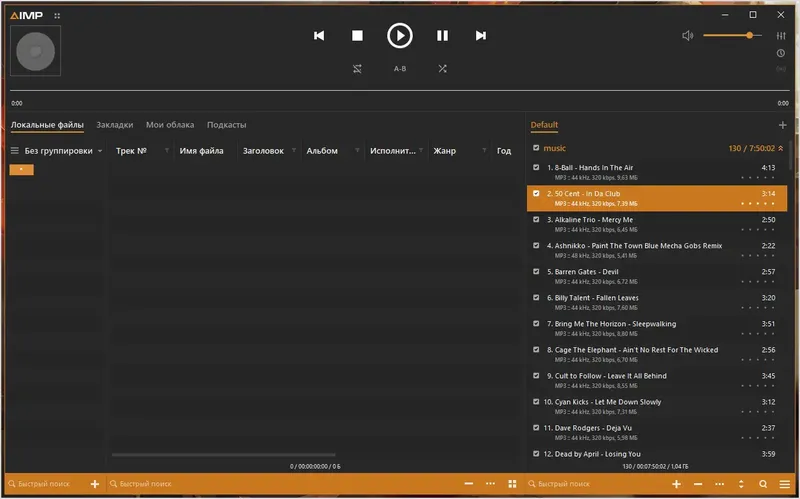This screenshot has height=499, width=800.
Task: Open library more options dots
Action: [490, 484]
